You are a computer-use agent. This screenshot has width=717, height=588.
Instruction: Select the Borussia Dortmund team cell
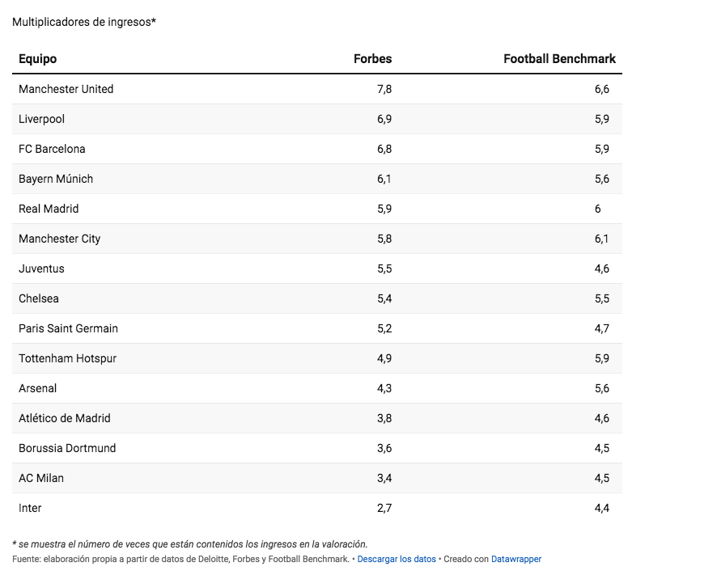pos(67,448)
